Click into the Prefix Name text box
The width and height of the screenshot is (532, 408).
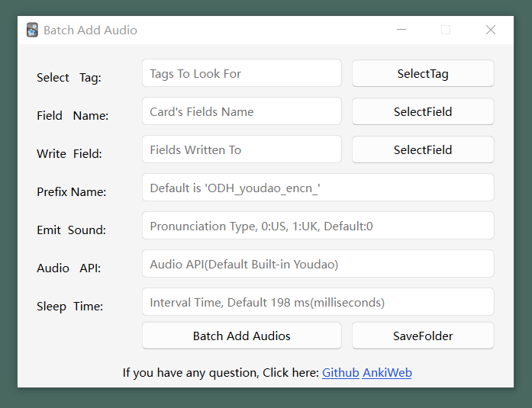(318, 188)
